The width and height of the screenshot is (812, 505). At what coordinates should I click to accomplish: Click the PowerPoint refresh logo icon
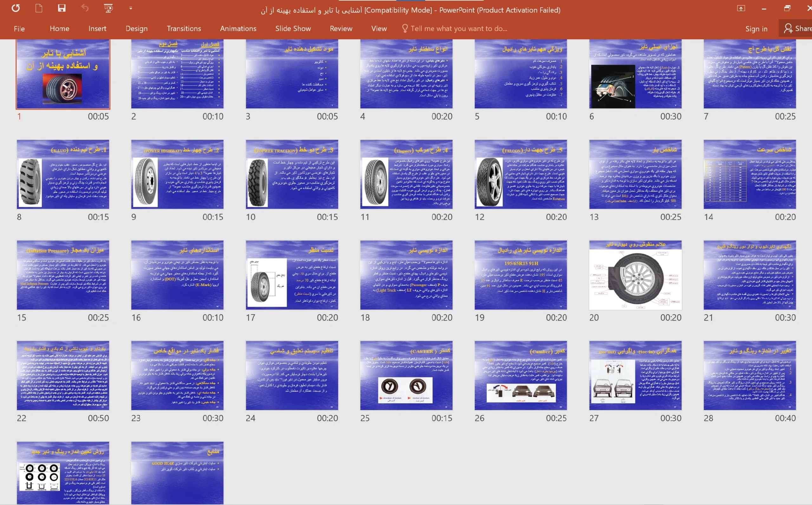click(x=16, y=8)
